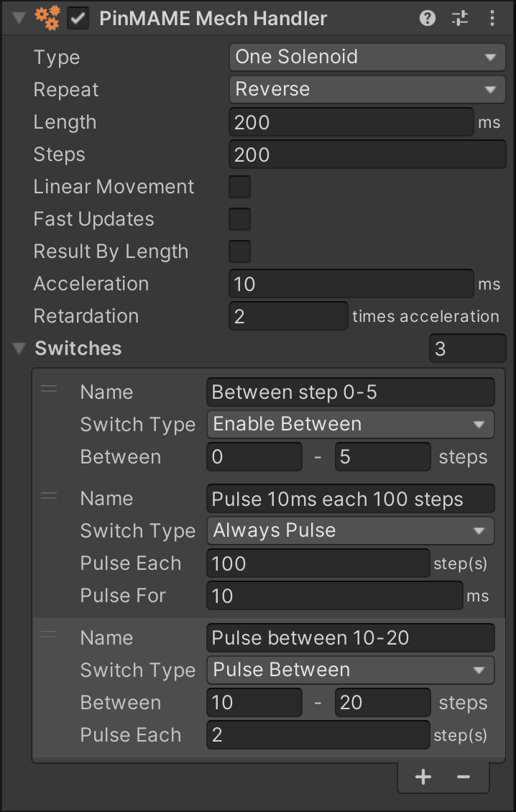Image resolution: width=516 pixels, height=812 pixels.
Task: Add a new switch with plus button
Action: (423, 777)
